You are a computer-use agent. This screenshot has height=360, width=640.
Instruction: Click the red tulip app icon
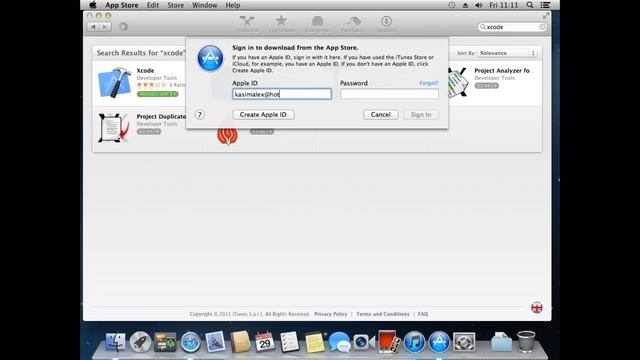pyautogui.click(x=227, y=136)
